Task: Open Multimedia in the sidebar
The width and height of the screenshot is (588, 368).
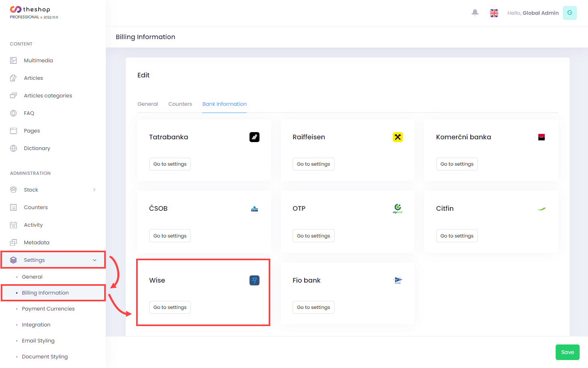Action: tap(38, 61)
